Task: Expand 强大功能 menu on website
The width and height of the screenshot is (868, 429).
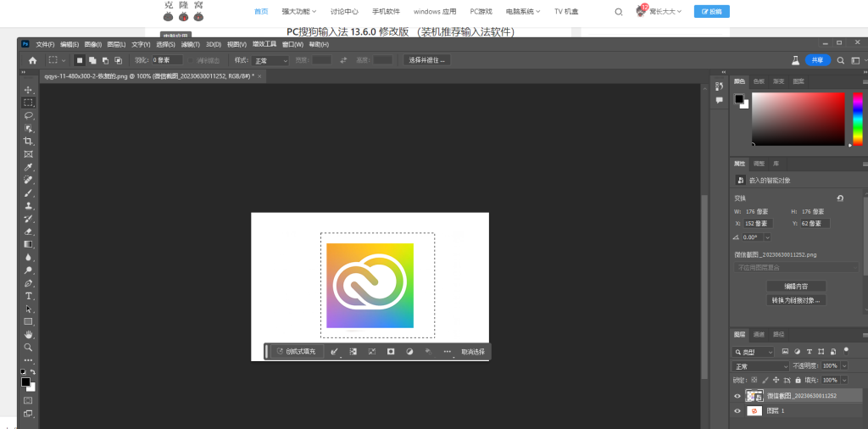Action: 299,11
